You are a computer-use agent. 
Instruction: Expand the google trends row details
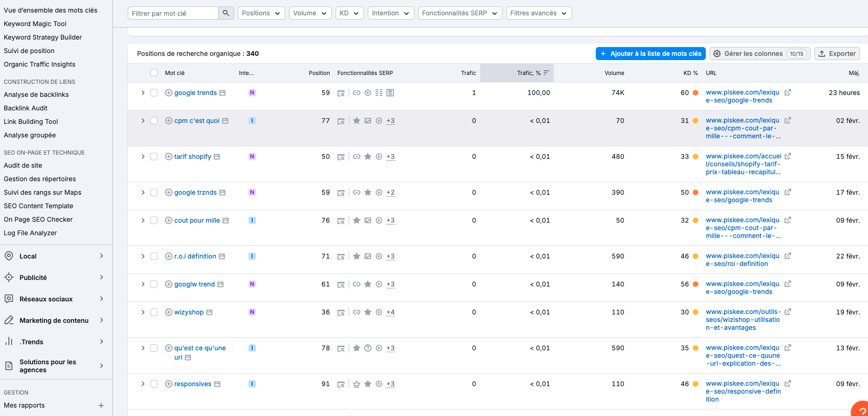143,93
